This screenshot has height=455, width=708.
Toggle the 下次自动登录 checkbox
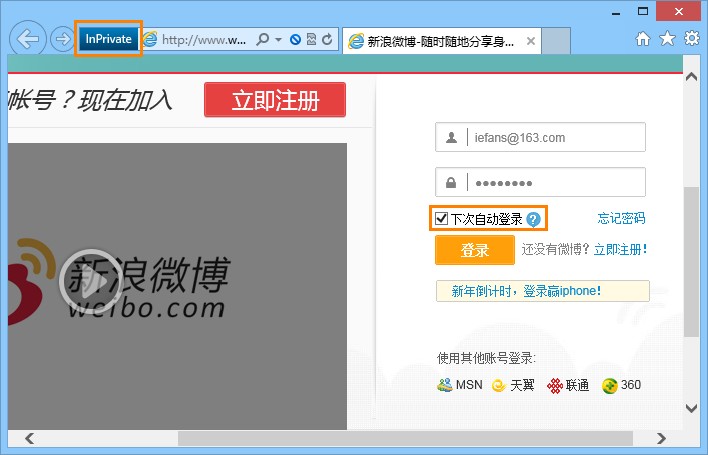441,218
